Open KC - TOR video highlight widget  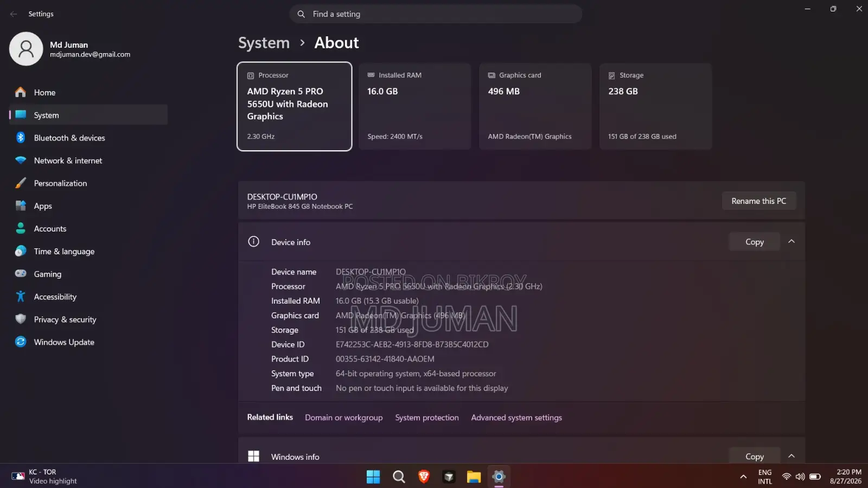44,477
